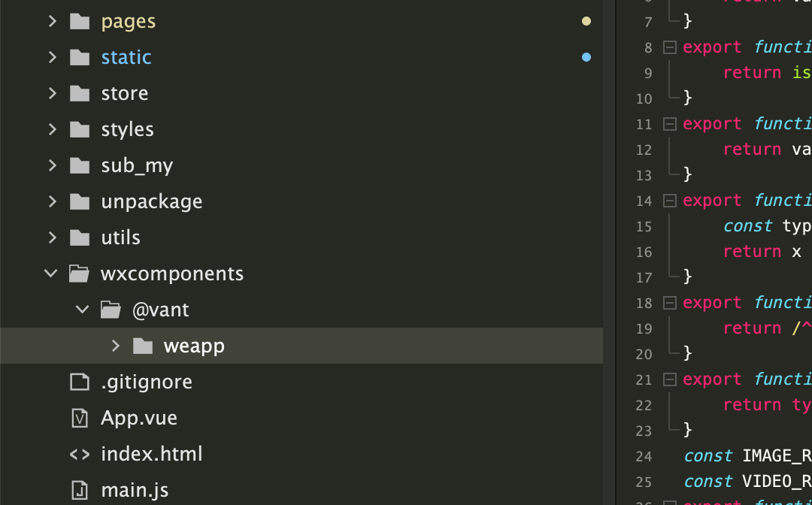The image size is (812, 505).
Task: Click the static folder icon
Action: point(79,57)
